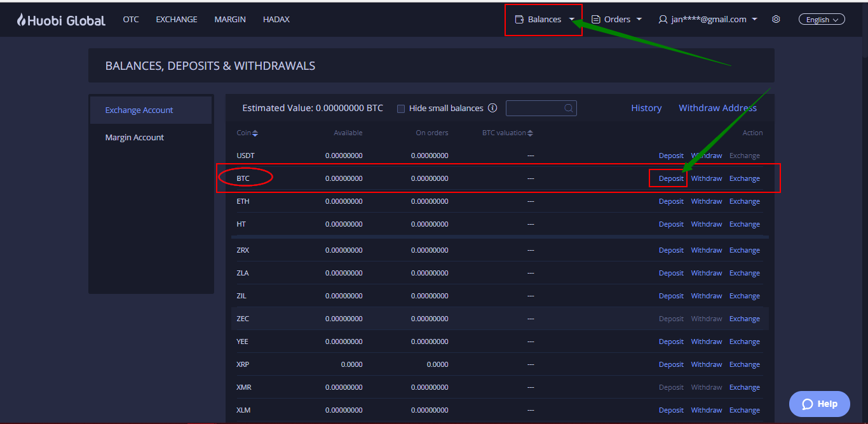Open the HADAX menu item
Image resolution: width=868 pixels, height=424 pixels.
point(276,20)
